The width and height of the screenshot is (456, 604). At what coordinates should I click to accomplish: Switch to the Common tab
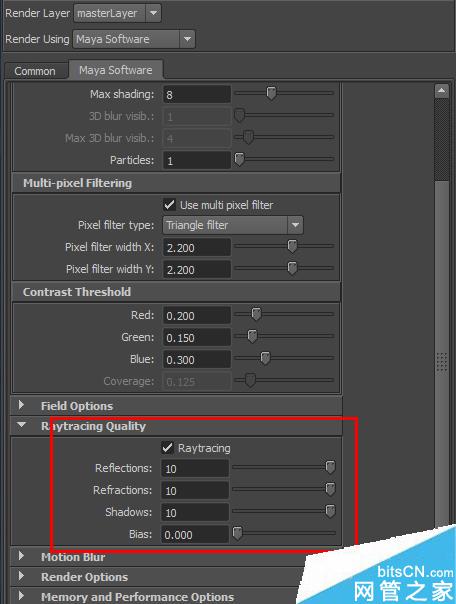coord(35,71)
